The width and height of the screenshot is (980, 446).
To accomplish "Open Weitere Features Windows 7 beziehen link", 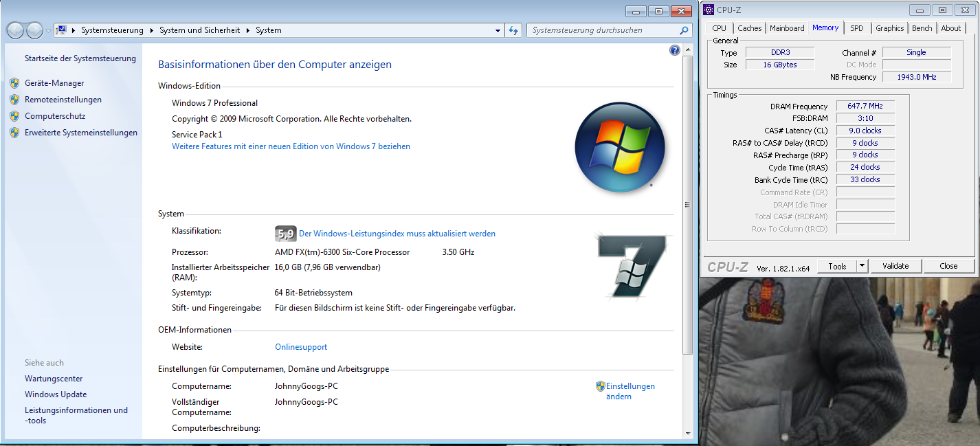I will pyautogui.click(x=291, y=146).
